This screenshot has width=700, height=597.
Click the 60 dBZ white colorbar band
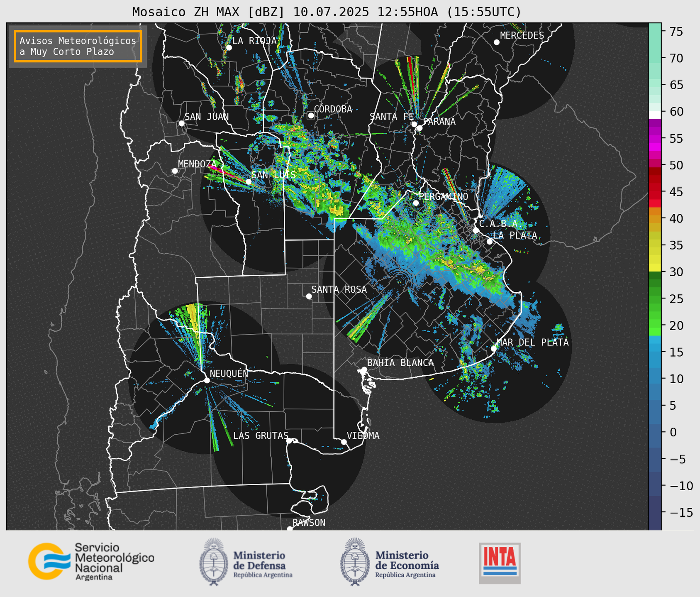[655, 115]
